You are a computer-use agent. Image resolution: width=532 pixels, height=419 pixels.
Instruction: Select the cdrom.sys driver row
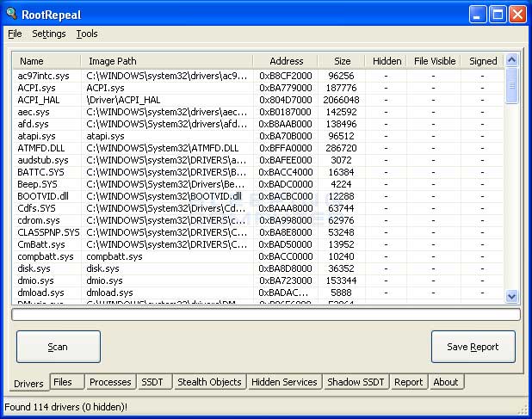pyautogui.click(x=258, y=220)
